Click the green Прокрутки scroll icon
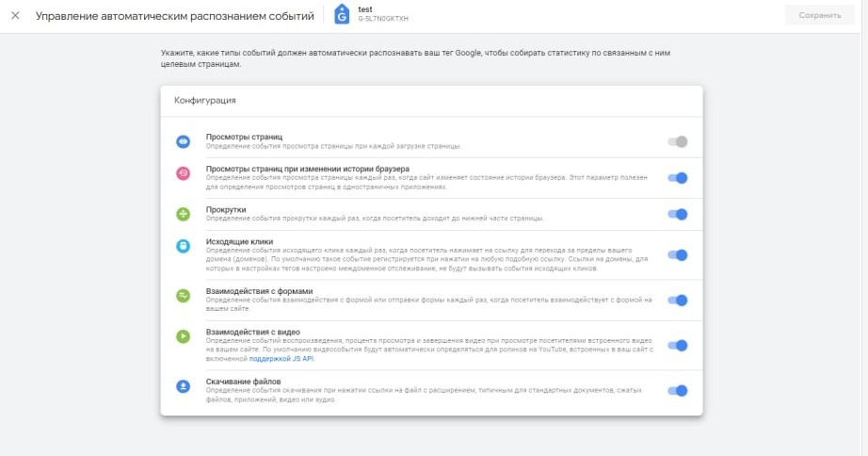868x456 pixels. 184,214
